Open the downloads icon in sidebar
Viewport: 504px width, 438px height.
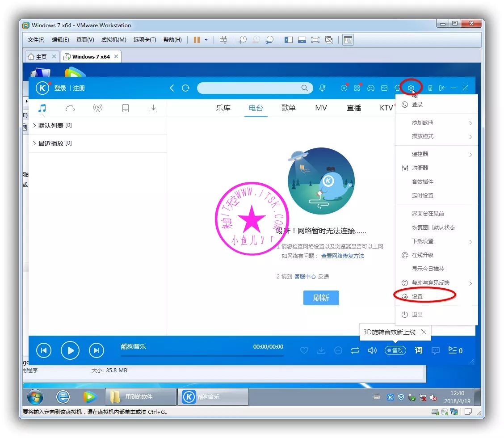153,108
